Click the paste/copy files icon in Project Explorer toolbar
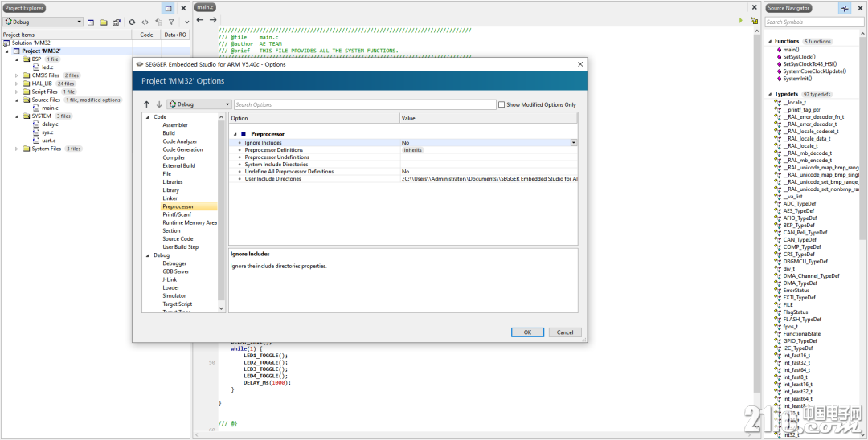This screenshot has width=868, height=440. point(158,22)
